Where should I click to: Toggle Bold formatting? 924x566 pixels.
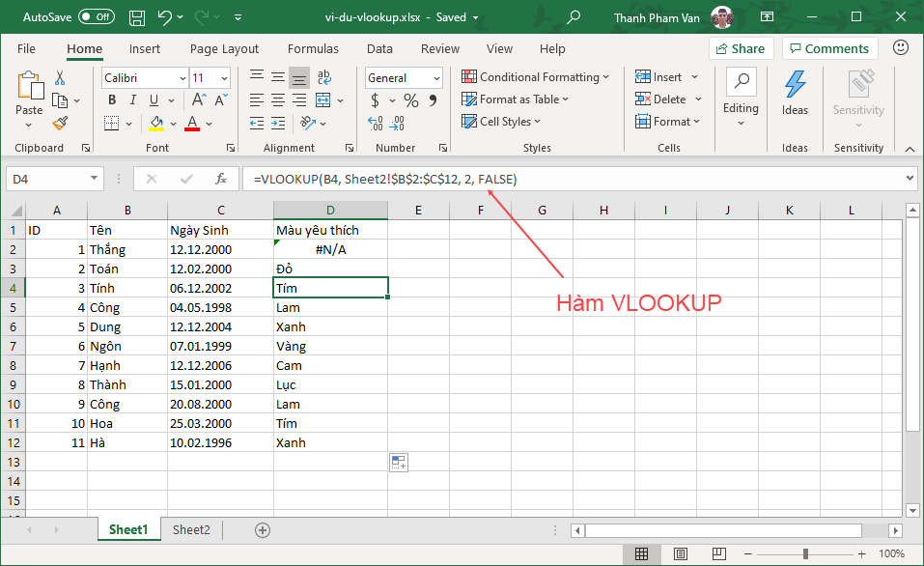(112, 100)
